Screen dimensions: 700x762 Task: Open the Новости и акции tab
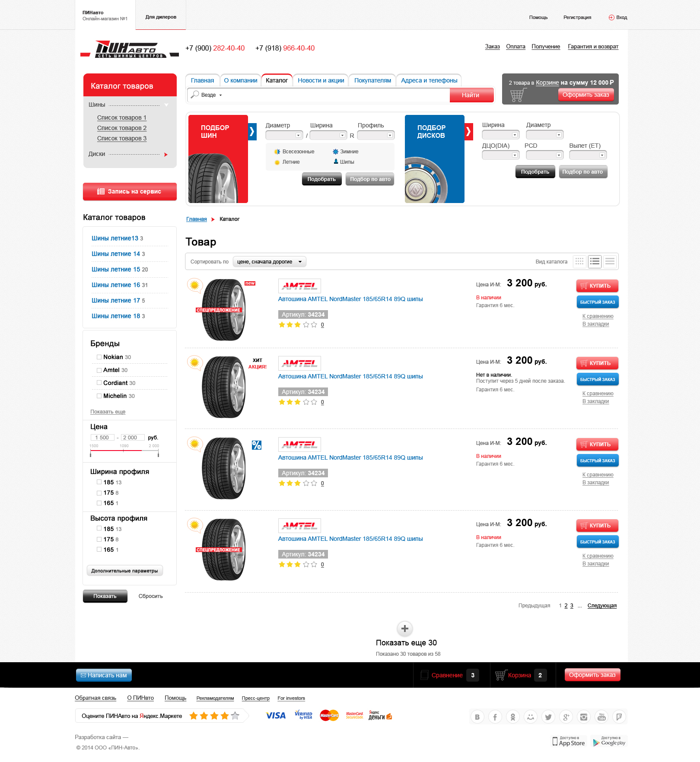click(x=321, y=80)
